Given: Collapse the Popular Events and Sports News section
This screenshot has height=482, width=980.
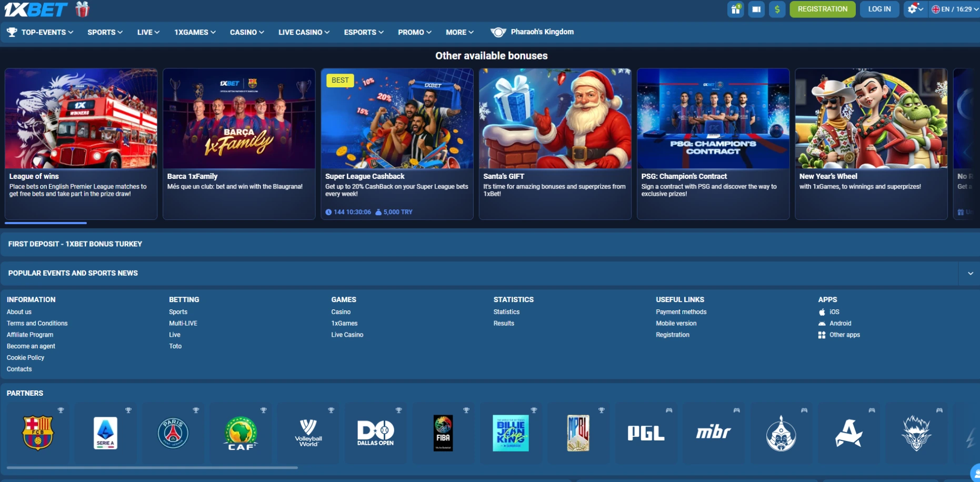Looking at the screenshot, I should 970,273.
